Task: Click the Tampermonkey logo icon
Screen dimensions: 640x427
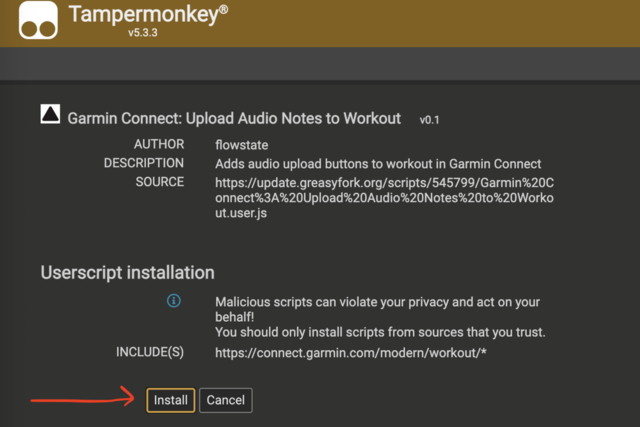Action: (x=38, y=20)
